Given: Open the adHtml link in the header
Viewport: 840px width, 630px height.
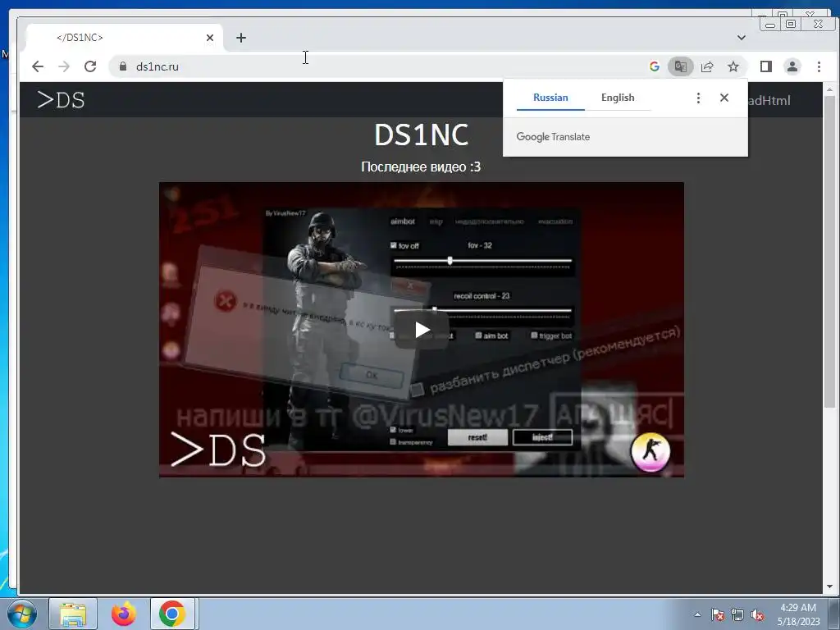Looking at the screenshot, I should pyautogui.click(x=769, y=100).
